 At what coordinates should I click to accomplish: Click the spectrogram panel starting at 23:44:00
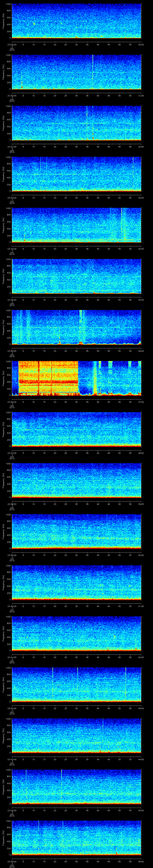(x=76, y=786)
